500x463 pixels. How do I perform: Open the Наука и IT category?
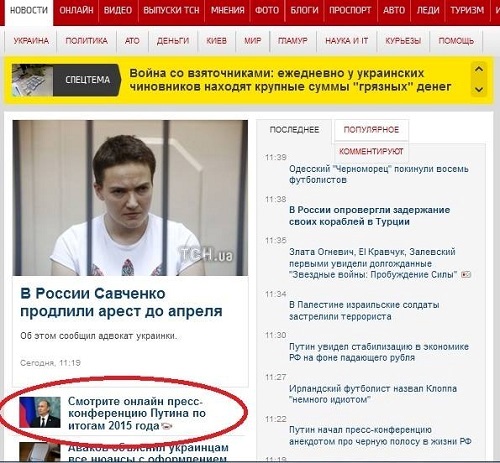[346, 41]
